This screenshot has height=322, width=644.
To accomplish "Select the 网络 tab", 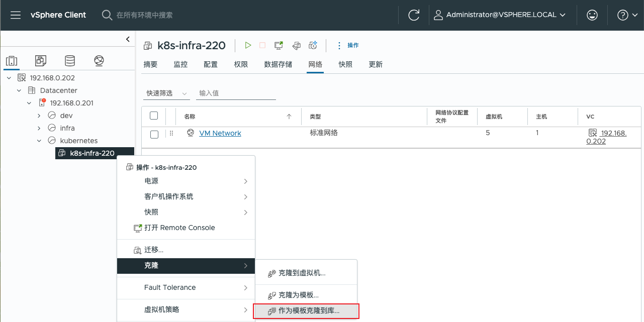I will 315,64.
